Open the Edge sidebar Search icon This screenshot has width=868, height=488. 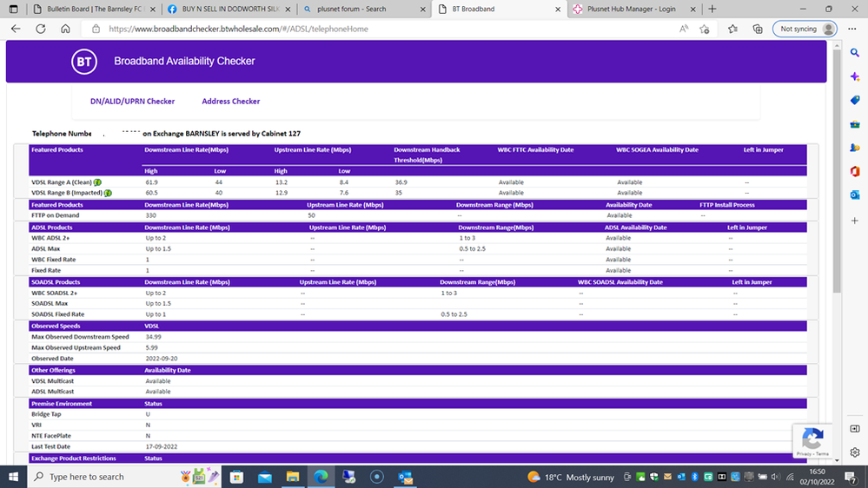[x=855, y=53]
